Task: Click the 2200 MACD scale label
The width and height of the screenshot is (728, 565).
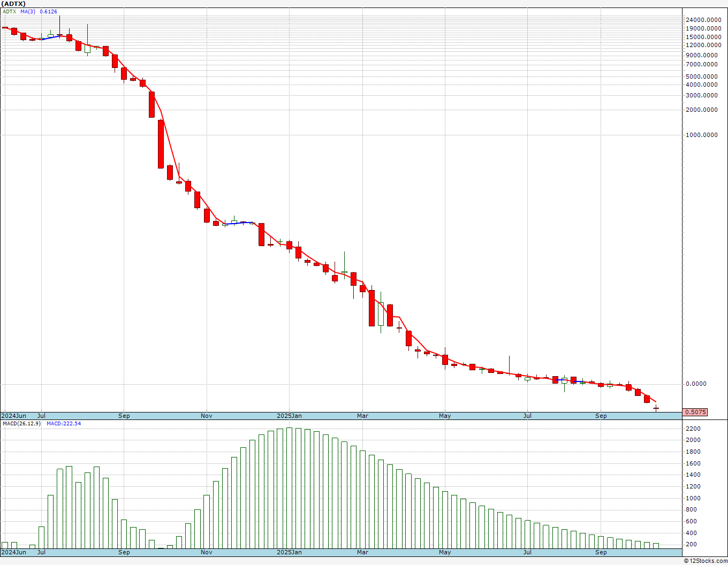Action: coord(693,429)
